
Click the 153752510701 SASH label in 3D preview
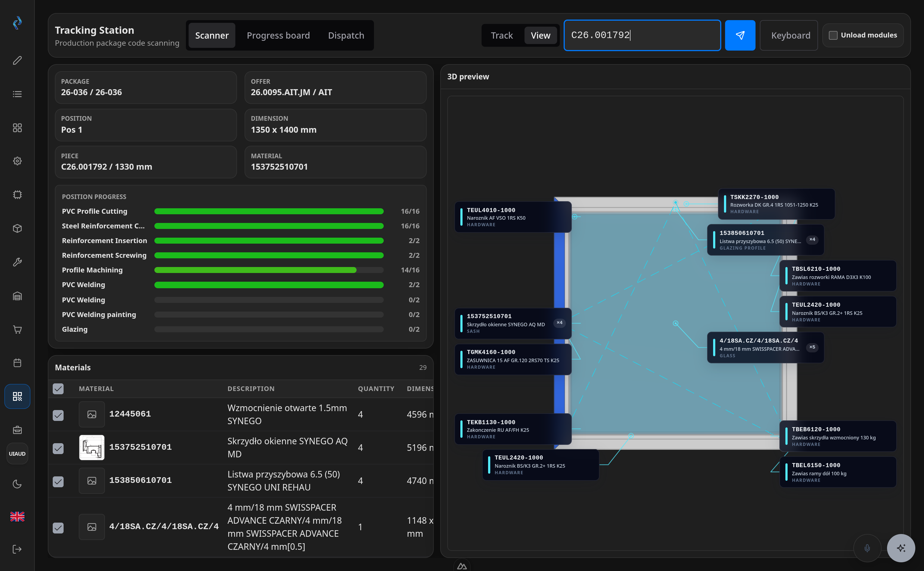513,323
